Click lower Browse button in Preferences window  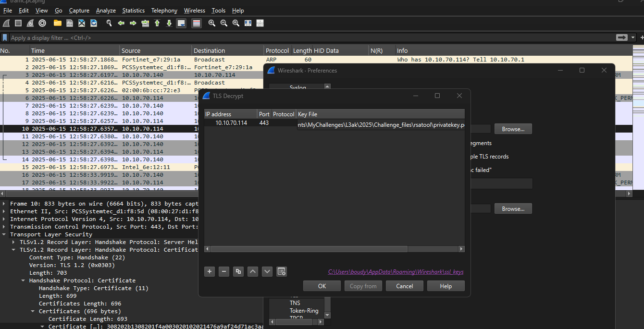pos(513,209)
